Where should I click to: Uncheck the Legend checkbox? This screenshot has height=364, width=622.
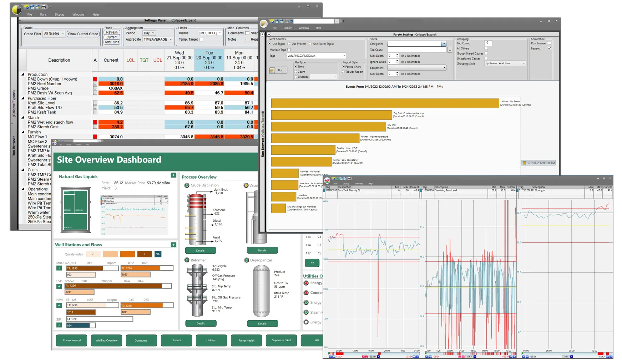(x=550, y=48)
